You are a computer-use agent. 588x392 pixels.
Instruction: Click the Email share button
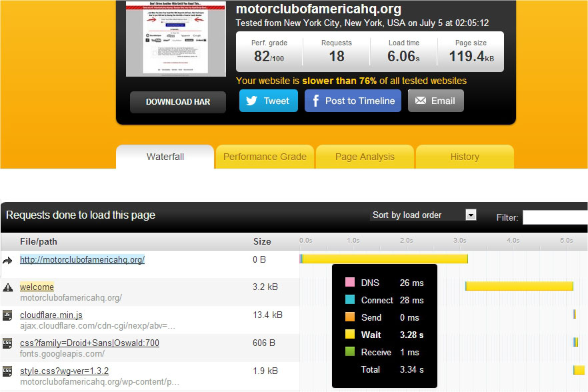click(436, 101)
